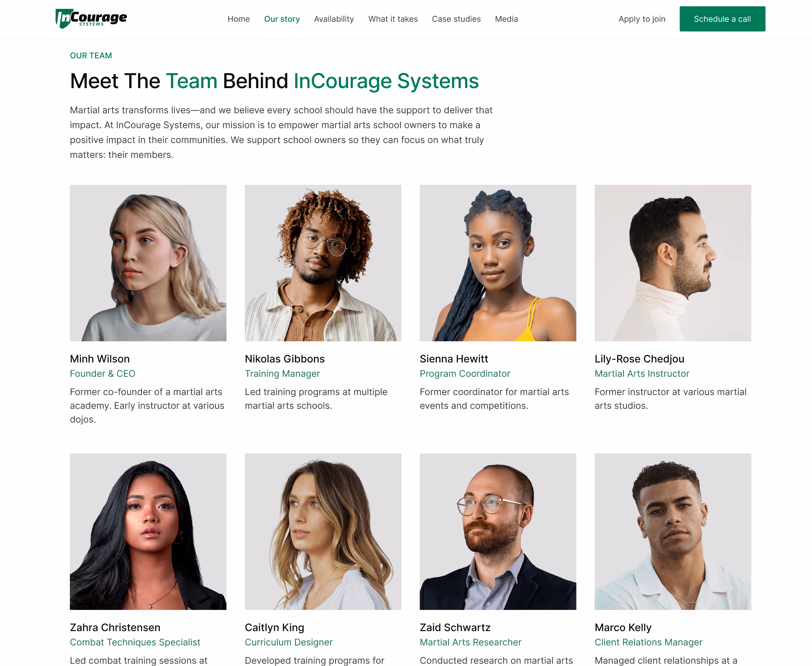Image resolution: width=812 pixels, height=666 pixels.
Task: Click the Schedule a call button
Action: tap(722, 19)
